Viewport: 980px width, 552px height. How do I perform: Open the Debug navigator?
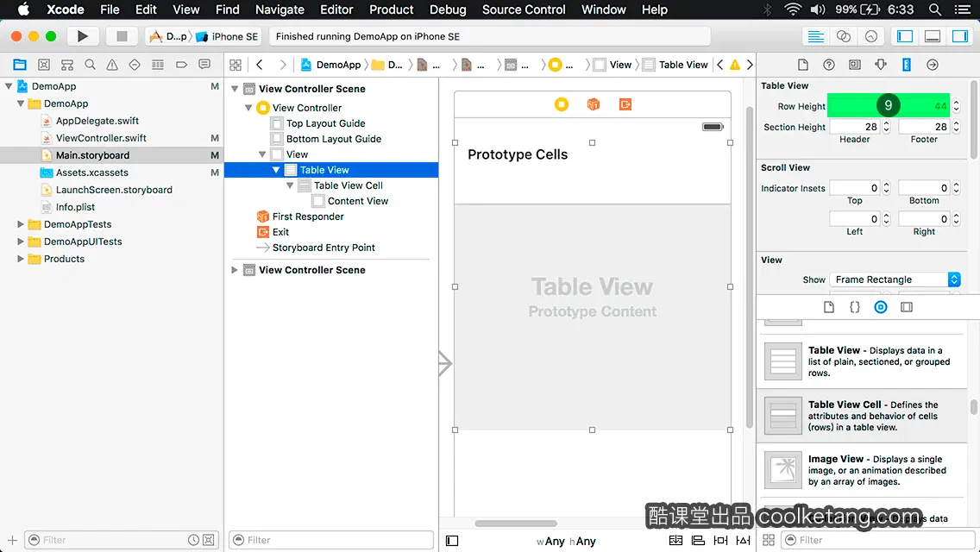pyautogui.click(x=158, y=65)
